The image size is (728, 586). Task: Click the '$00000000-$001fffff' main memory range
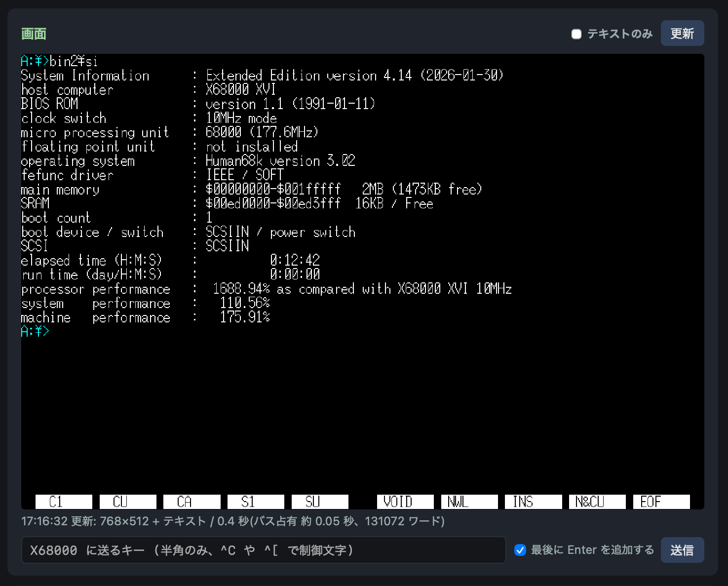273,189
